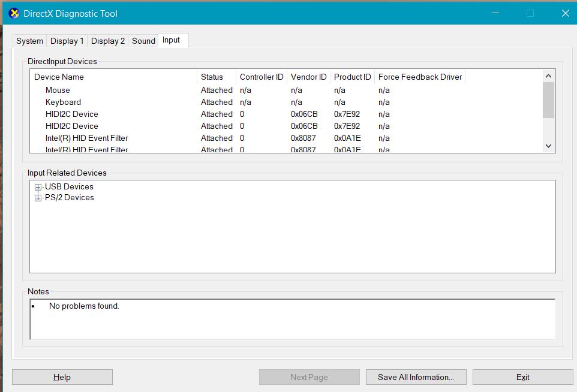
Task: Close the DirectX Diagnostic Tool window
Action: (x=566, y=13)
